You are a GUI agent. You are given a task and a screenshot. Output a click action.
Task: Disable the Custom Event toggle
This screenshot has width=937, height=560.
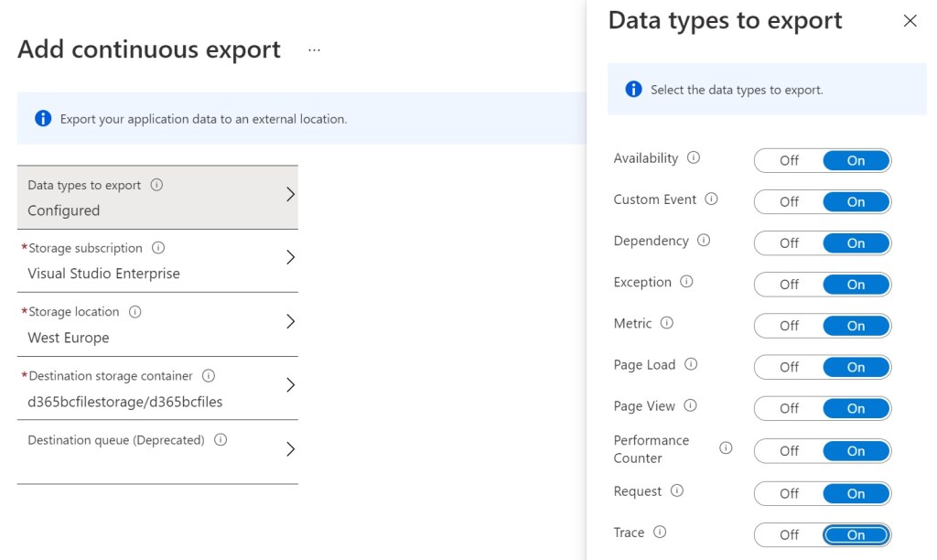click(787, 201)
